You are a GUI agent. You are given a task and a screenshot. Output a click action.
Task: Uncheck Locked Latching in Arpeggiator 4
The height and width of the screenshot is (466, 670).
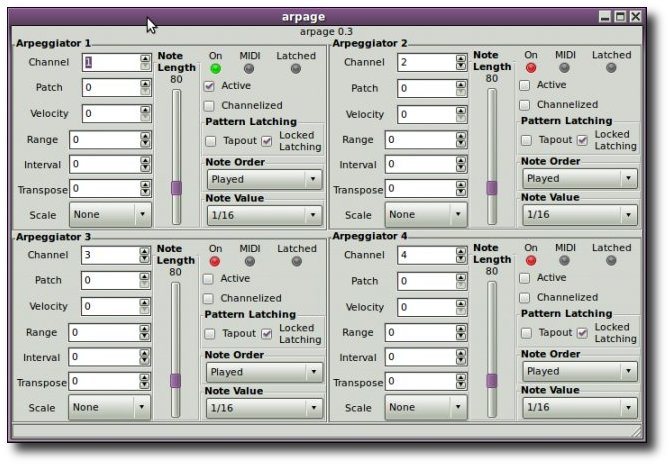(x=582, y=333)
